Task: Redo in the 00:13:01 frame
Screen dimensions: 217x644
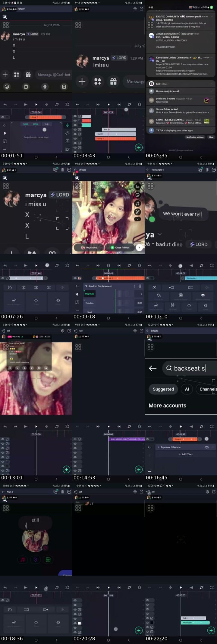Action: point(15,427)
